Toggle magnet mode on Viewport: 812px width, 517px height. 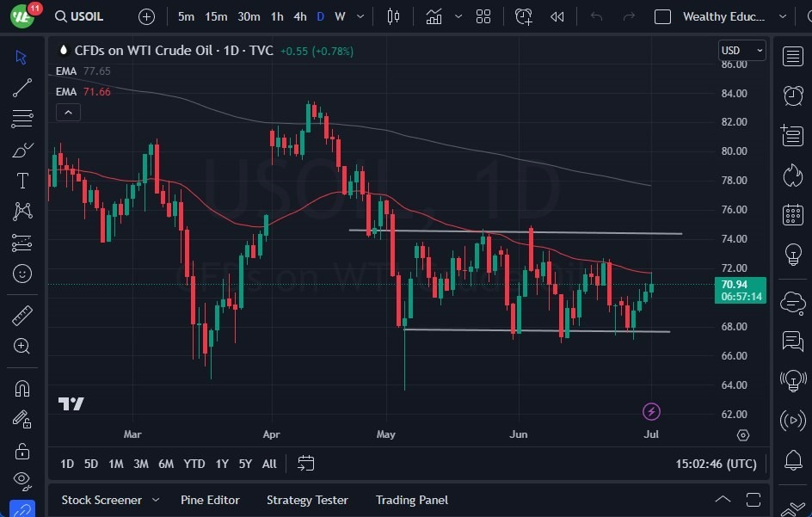[22, 388]
